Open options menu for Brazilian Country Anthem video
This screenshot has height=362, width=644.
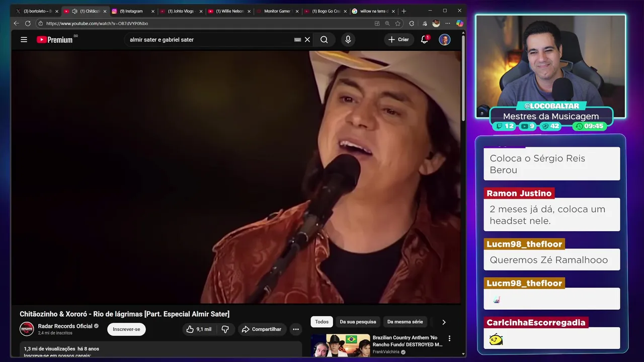(449, 338)
